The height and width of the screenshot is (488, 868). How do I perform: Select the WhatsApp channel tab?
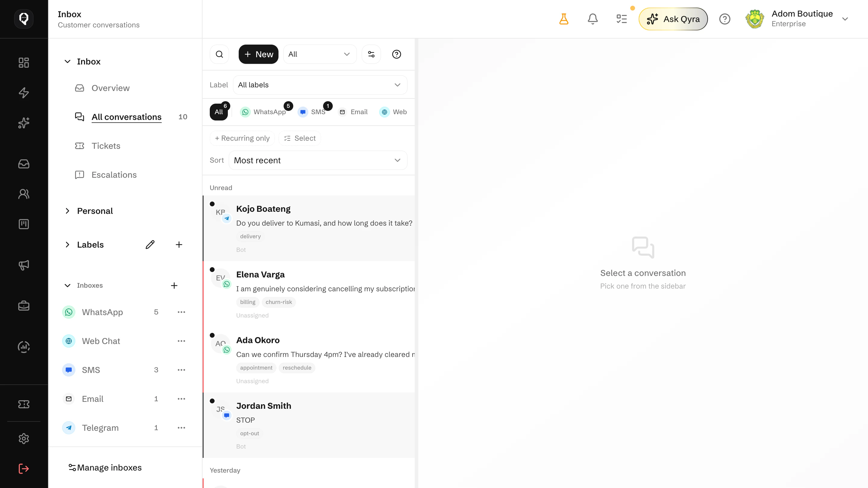(263, 112)
